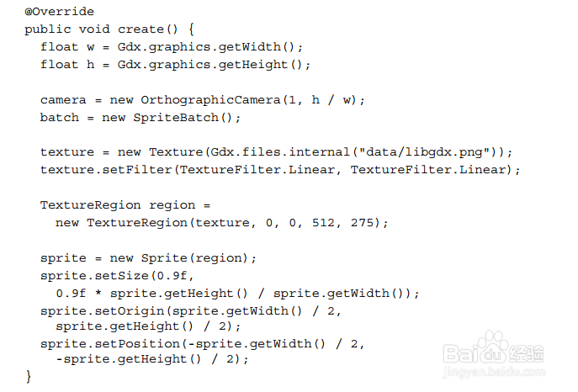
Task: Click the -sprite.getHeight() / 2 line
Action: (152, 359)
